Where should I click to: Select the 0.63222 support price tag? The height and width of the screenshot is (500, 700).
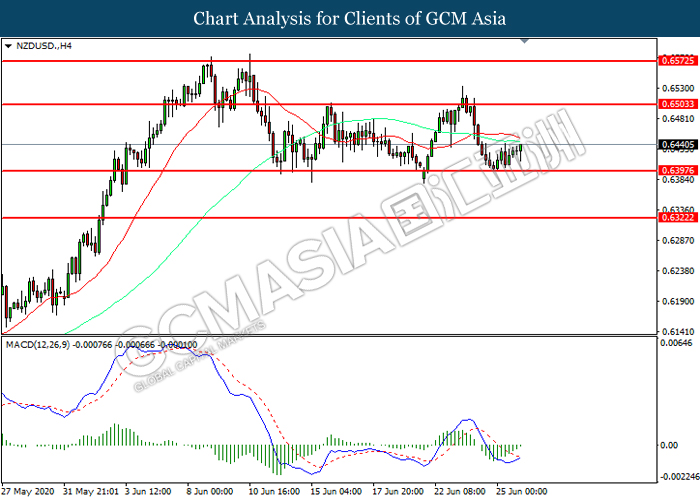tap(678, 218)
